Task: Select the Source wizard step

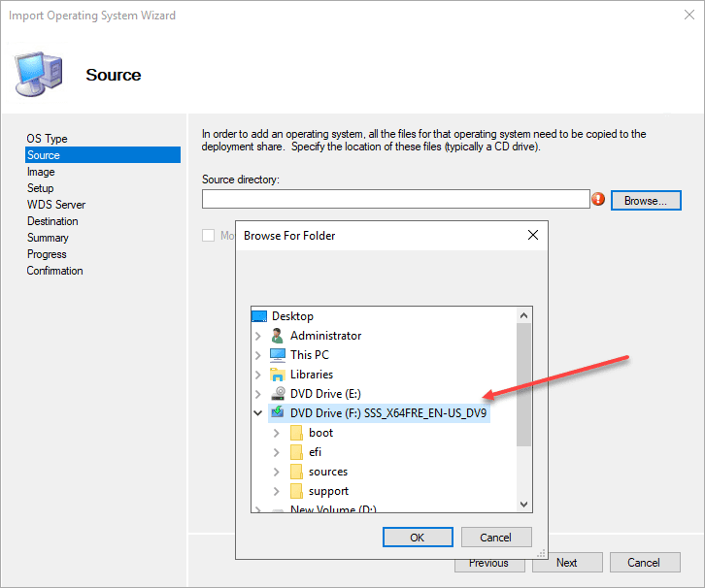Action: 103,155
